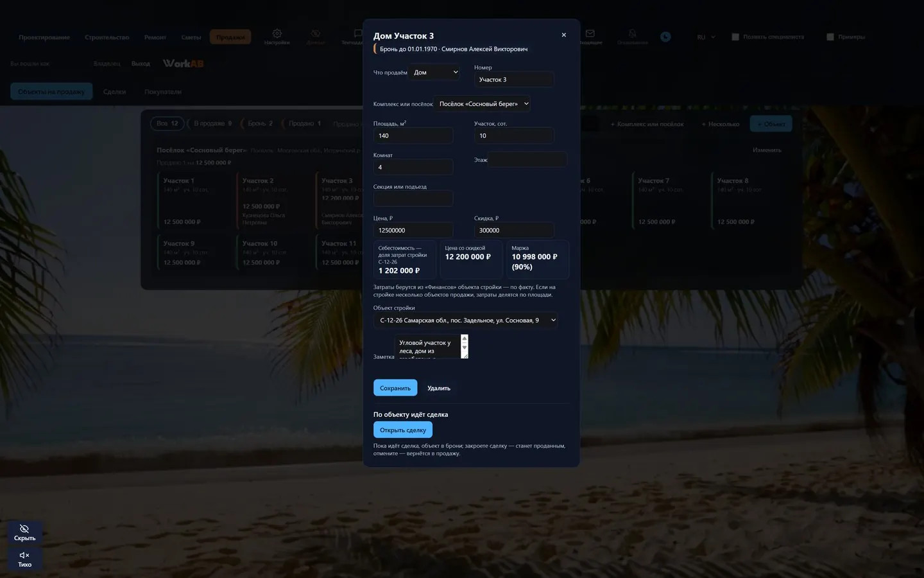
Task: Toggle the Примеры checkbox
Action: point(830,37)
